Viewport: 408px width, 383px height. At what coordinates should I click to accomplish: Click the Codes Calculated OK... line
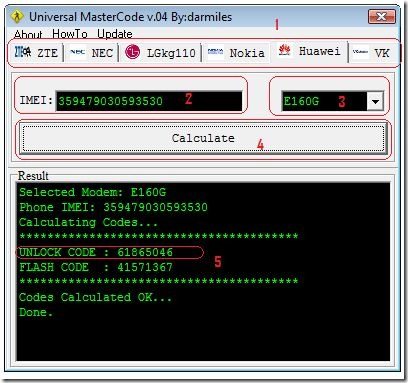point(95,297)
